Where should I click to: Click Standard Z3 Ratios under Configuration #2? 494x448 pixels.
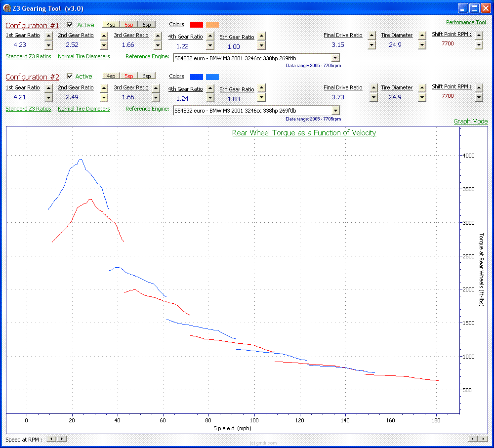28,109
